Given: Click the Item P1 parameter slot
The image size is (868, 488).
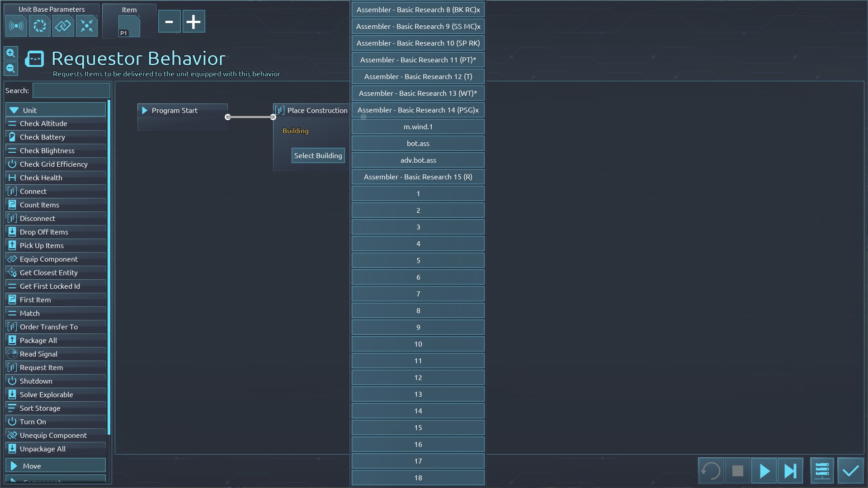Looking at the screenshot, I should coord(129,26).
